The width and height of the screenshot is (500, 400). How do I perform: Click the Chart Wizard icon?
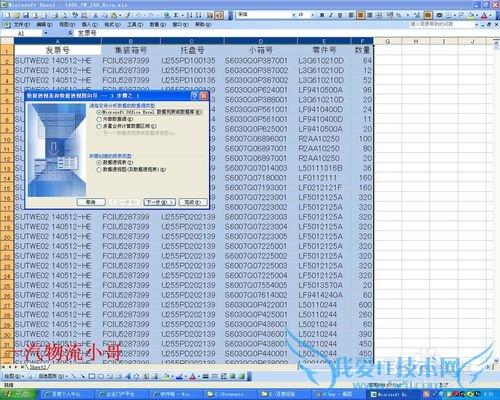coord(210,15)
